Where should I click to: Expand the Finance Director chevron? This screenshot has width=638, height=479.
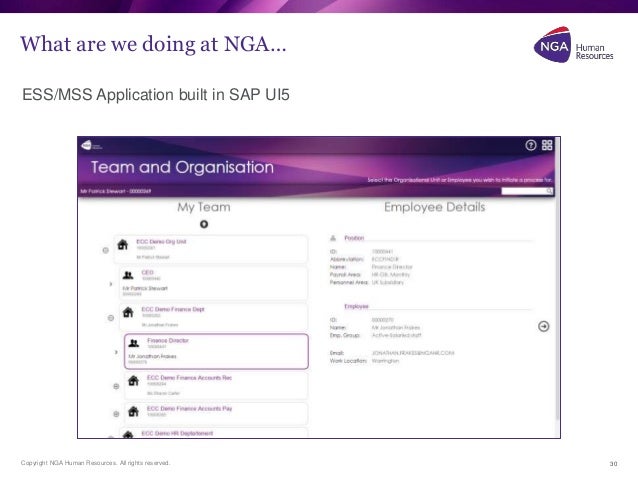tap(116, 352)
